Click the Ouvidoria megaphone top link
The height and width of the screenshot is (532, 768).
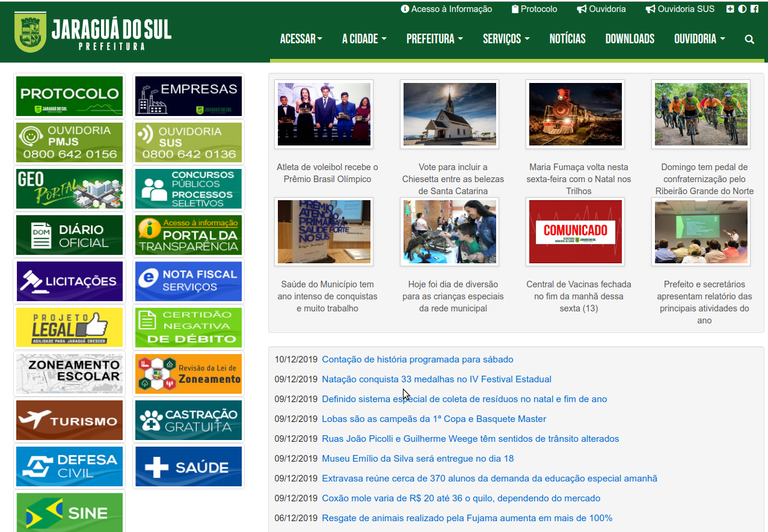coord(601,9)
